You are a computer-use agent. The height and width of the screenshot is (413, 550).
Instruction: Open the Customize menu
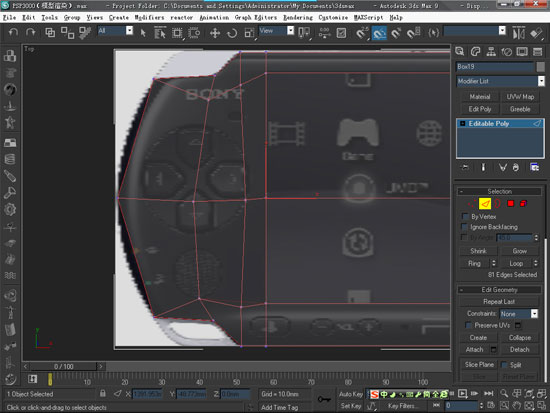(x=333, y=17)
